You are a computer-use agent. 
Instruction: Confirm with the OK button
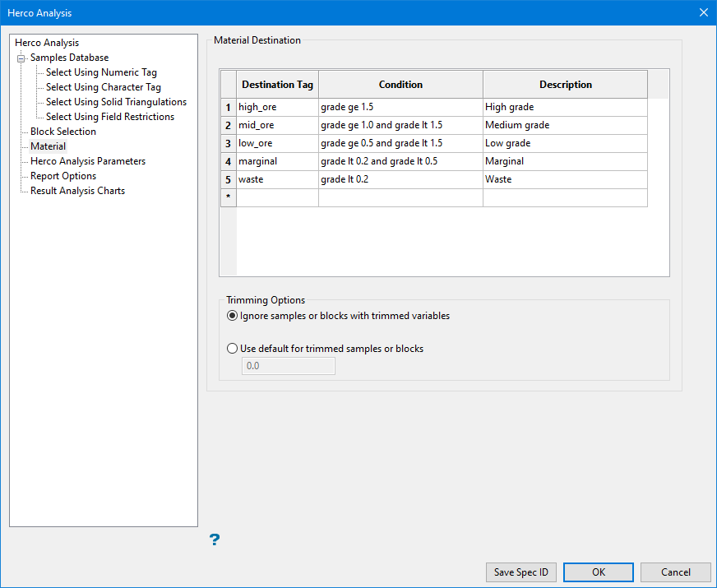(598, 572)
